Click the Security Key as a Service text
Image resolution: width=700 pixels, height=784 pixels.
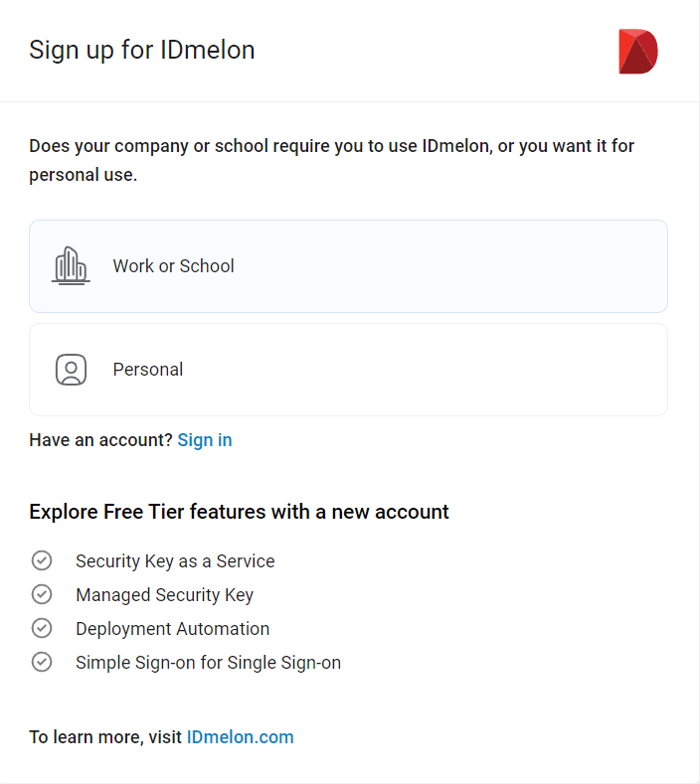[x=175, y=561]
